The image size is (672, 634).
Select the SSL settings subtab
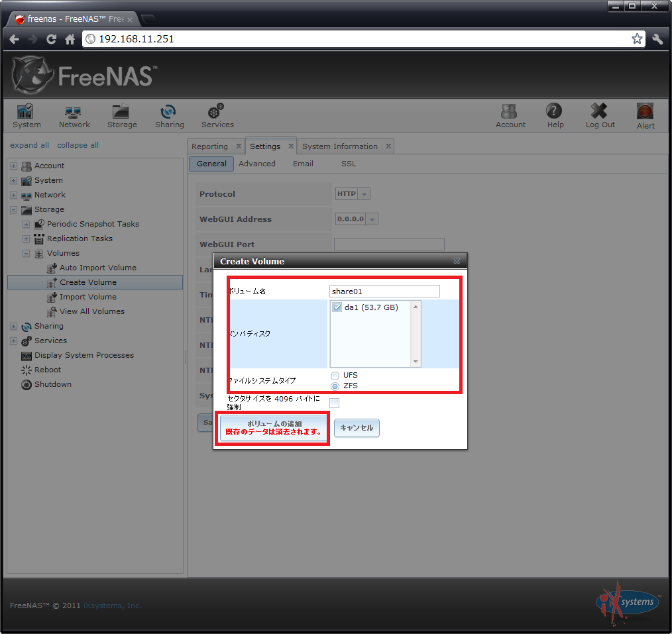[x=349, y=164]
